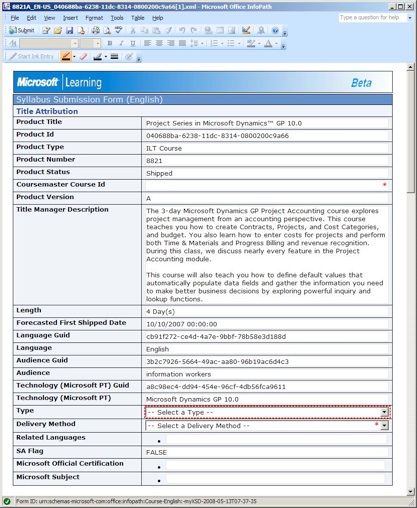Open the Tools menu

click(x=117, y=18)
